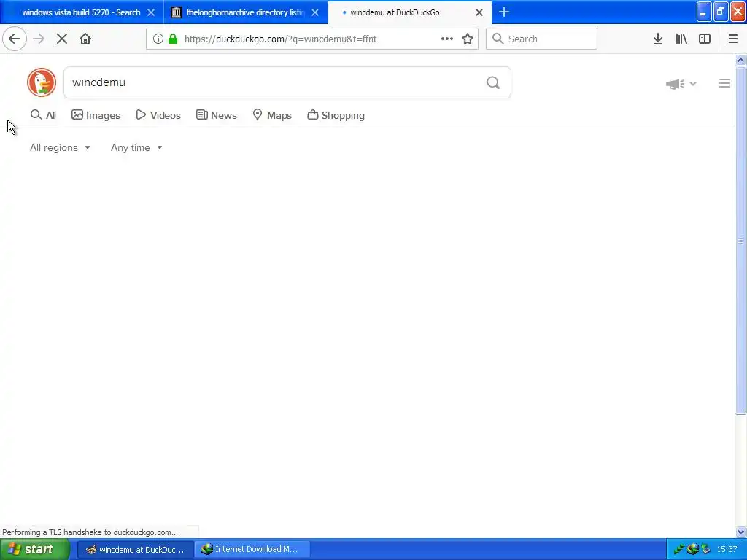Click the address bar URL

click(x=281, y=39)
